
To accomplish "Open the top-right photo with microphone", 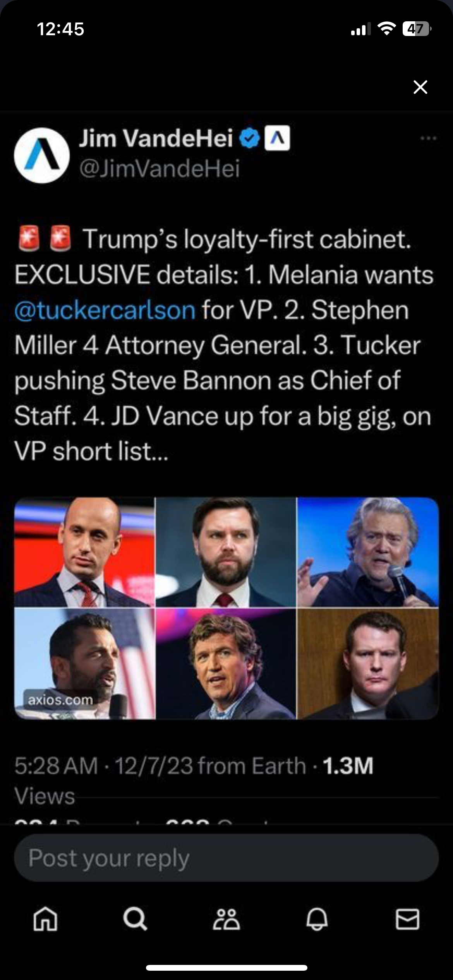I will pos(368,552).
